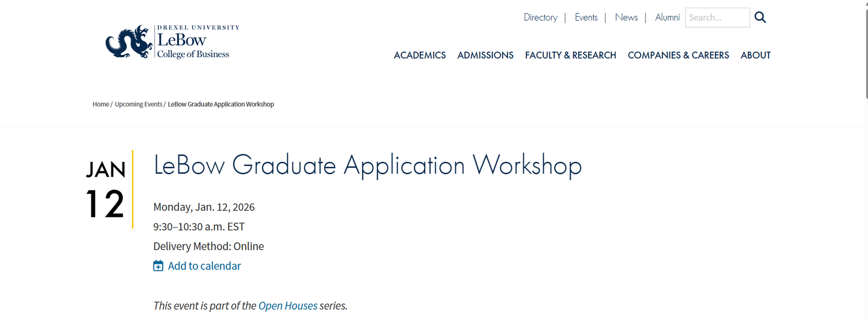
Task: Click the LeBow Graduate Application Workshop breadcrumb
Action: (221, 104)
